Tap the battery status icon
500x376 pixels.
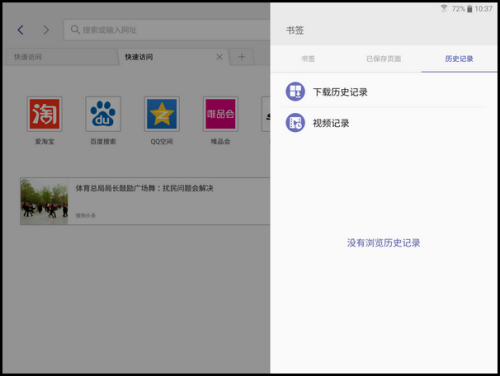[469, 9]
